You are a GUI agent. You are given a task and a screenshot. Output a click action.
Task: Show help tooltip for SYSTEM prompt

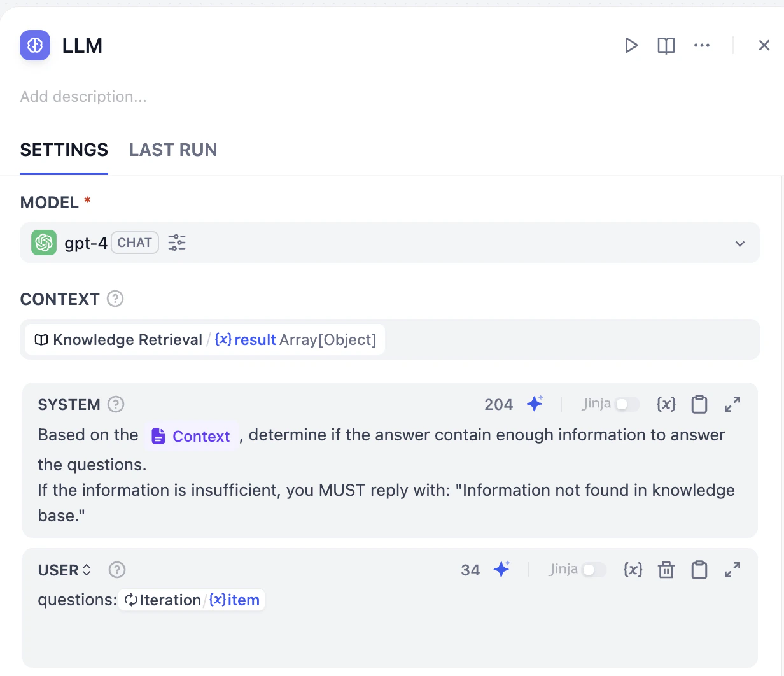tap(116, 404)
